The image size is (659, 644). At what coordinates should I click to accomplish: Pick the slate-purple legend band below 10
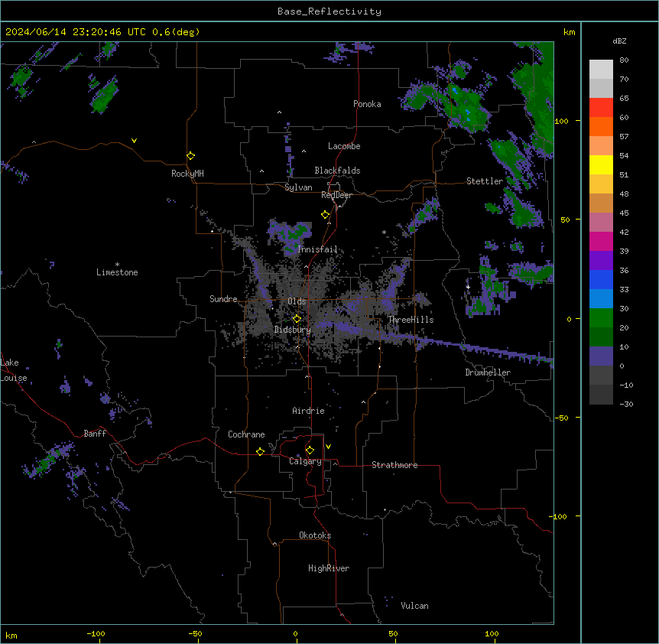(601, 356)
